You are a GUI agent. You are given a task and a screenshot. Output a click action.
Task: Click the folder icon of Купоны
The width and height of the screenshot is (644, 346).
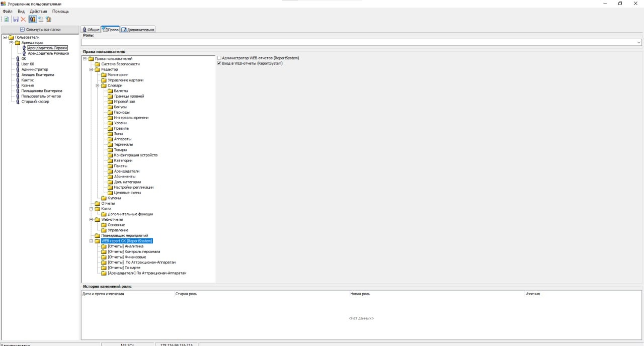[104, 198]
